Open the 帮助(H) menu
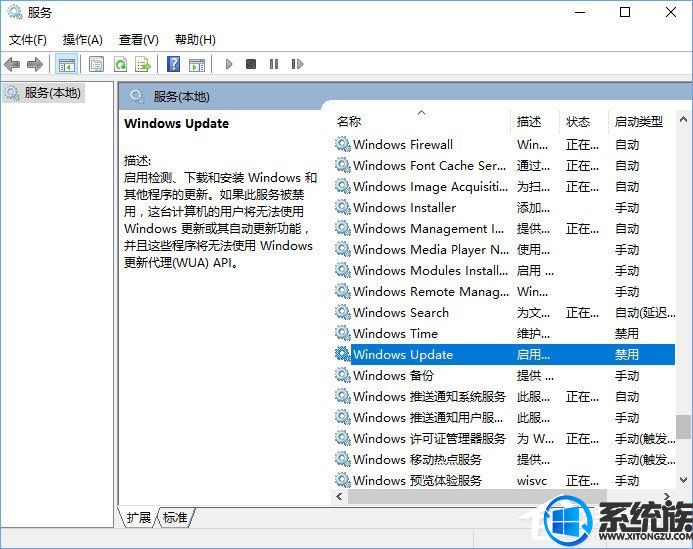The height and width of the screenshot is (549, 693). click(x=195, y=40)
